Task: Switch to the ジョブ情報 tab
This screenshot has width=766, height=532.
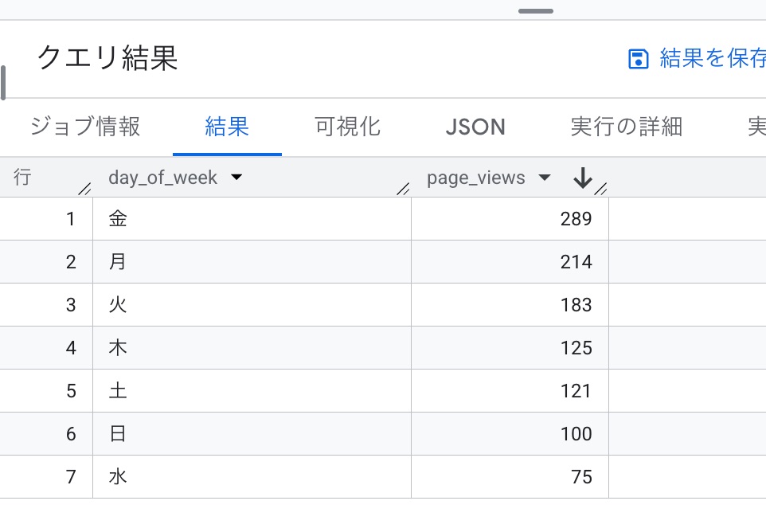Action: click(x=85, y=127)
